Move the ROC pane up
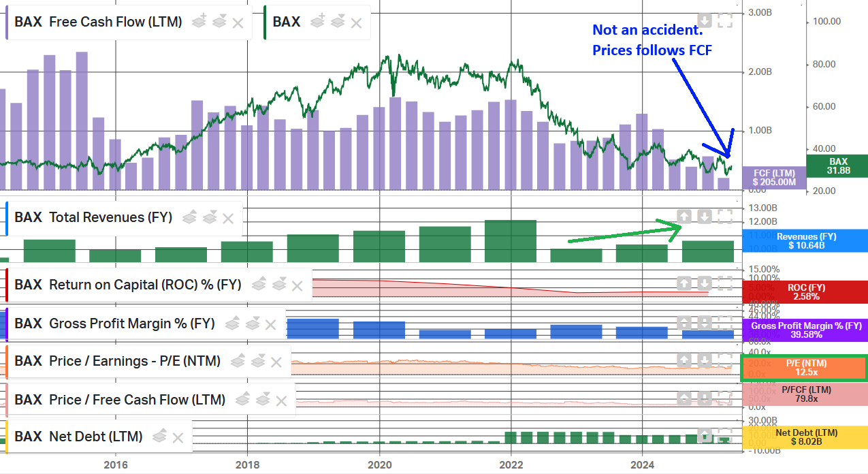868x474 pixels. click(x=685, y=283)
